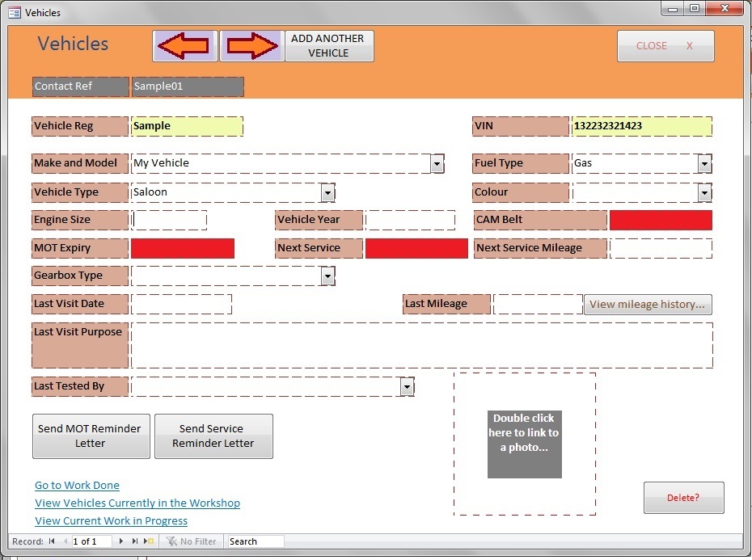Open Gearbox Type dropdown arrow
The width and height of the screenshot is (752, 560).
327,276
